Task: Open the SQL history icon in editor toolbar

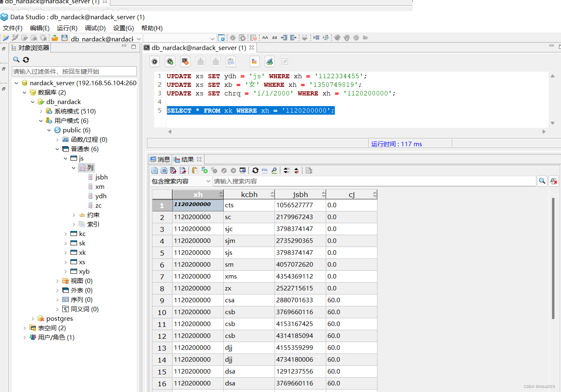Action: [x=231, y=61]
